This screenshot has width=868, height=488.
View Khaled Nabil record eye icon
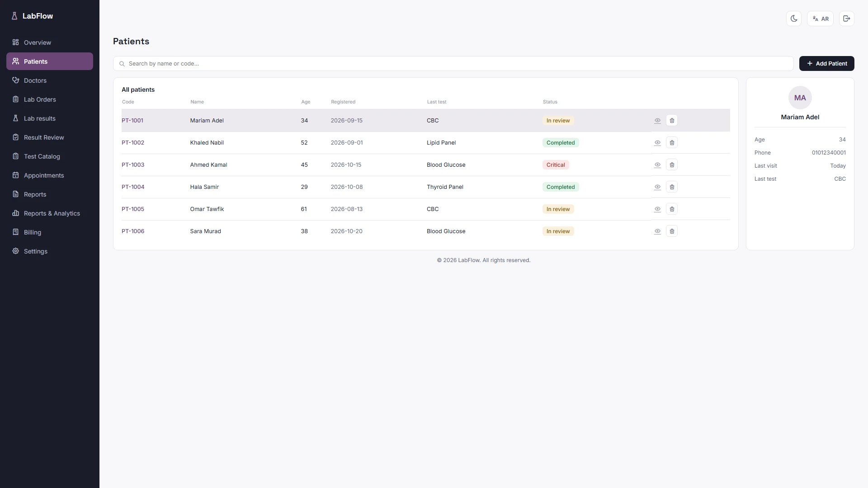[657, 143]
